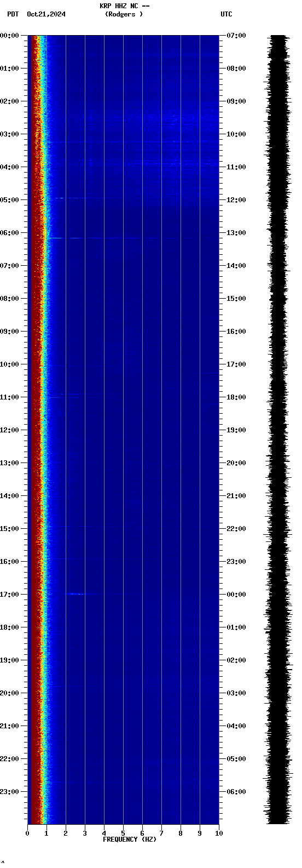Click the 17:00 PDT time label
302x868 pixels.
coord(9,595)
